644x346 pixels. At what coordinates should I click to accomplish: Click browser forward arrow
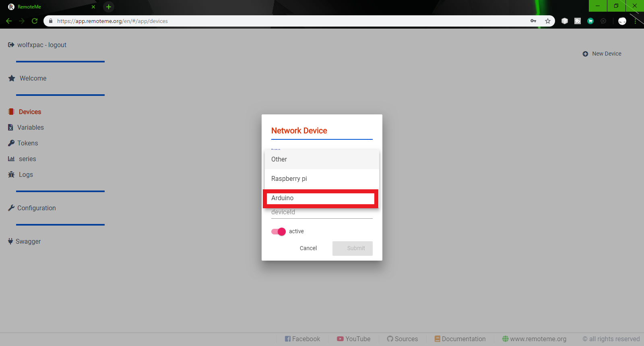22,21
